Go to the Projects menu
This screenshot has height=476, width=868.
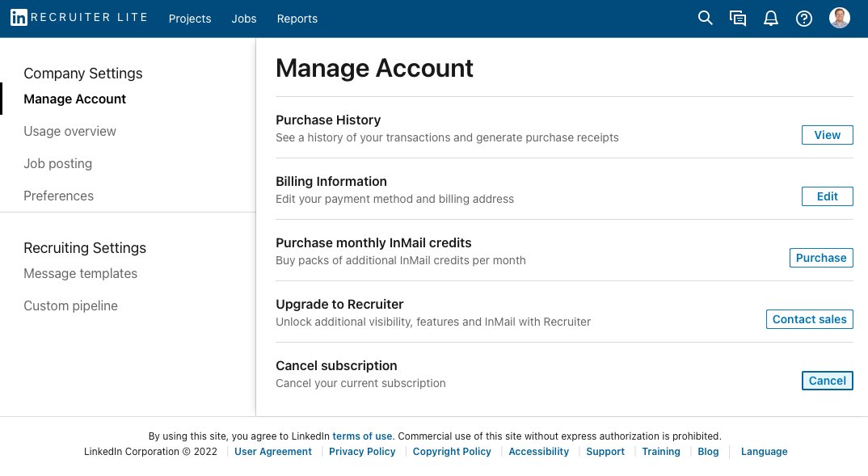tap(190, 19)
